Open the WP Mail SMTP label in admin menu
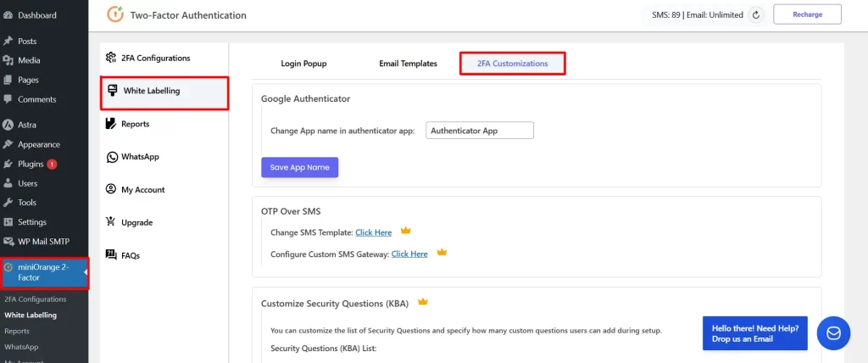868x363 pixels. (x=44, y=242)
